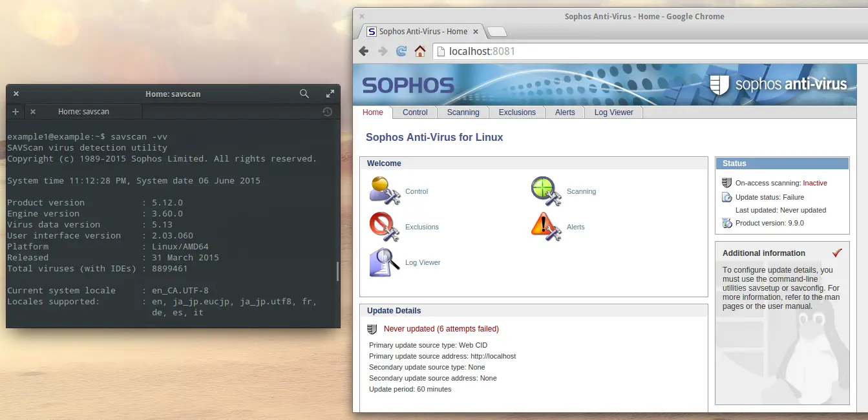Click the Exclusions prohibited-sign icon
Screen dimensions: 868x420
coord(385,227)
